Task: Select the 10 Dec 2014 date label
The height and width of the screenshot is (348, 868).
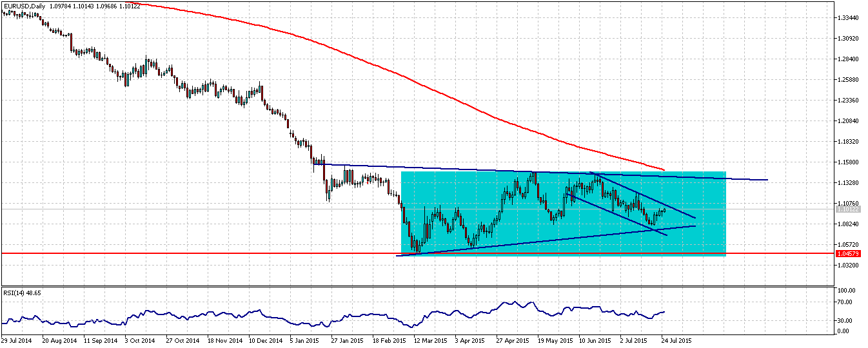Action: tap(264, 340)
